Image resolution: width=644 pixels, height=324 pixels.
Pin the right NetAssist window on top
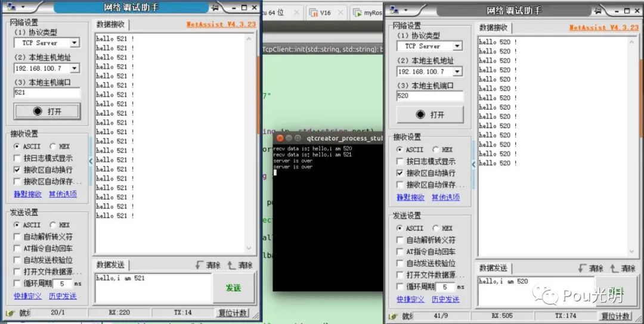tap(597, 11)
